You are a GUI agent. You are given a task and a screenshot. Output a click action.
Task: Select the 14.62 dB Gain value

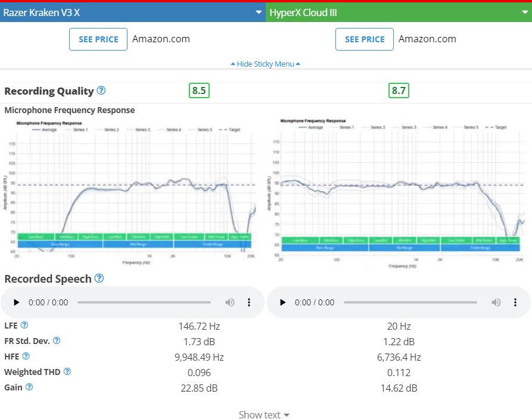399,388
